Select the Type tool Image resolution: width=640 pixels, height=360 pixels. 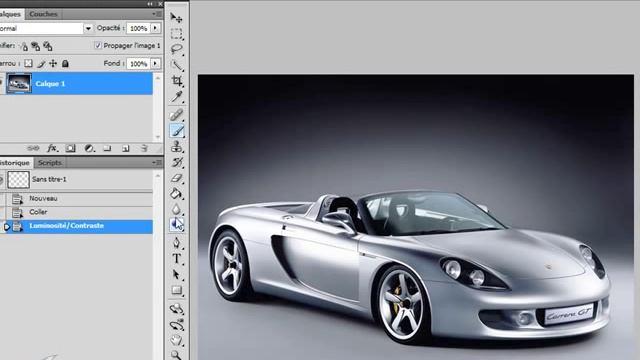(176, 259)
